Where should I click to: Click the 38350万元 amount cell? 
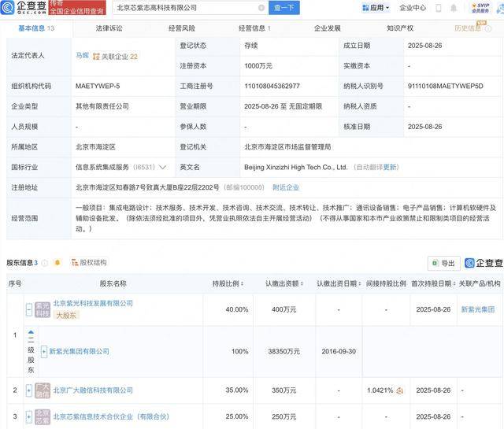[284, 352]
